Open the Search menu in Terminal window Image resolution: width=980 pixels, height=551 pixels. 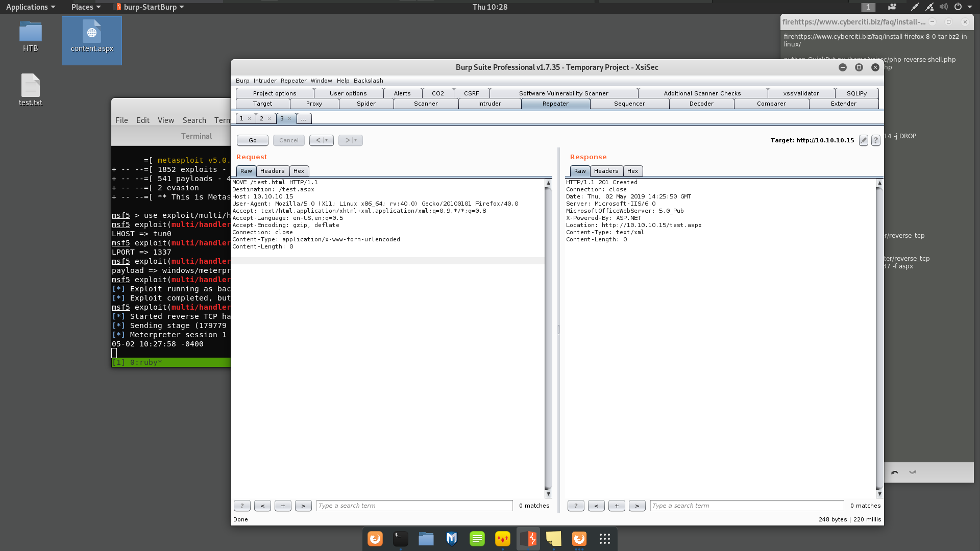(194, 120)
